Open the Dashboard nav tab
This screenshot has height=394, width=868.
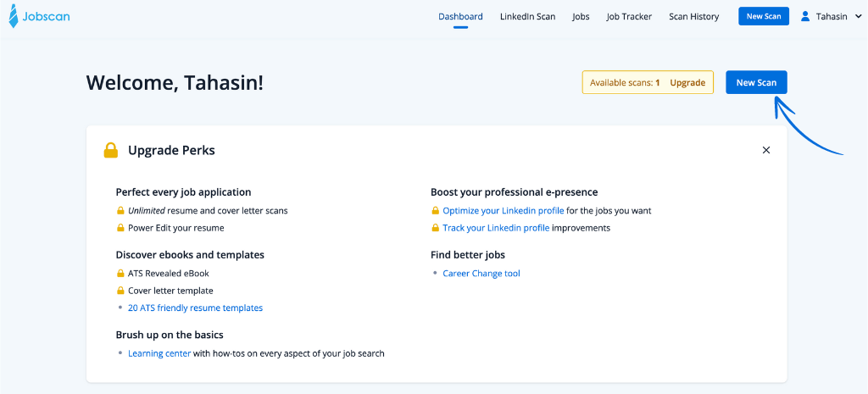pos(460,17)
